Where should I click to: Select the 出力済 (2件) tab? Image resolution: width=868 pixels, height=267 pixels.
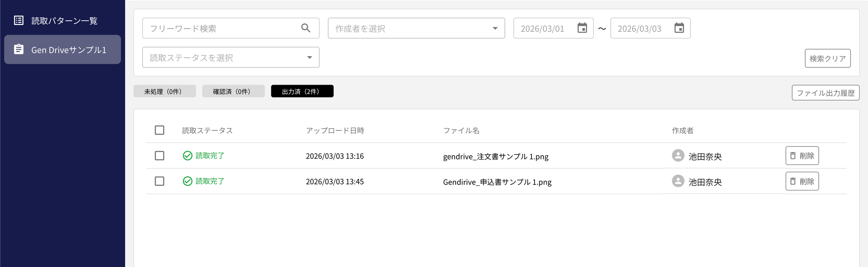pyautogui.click(x=302, y=91)
